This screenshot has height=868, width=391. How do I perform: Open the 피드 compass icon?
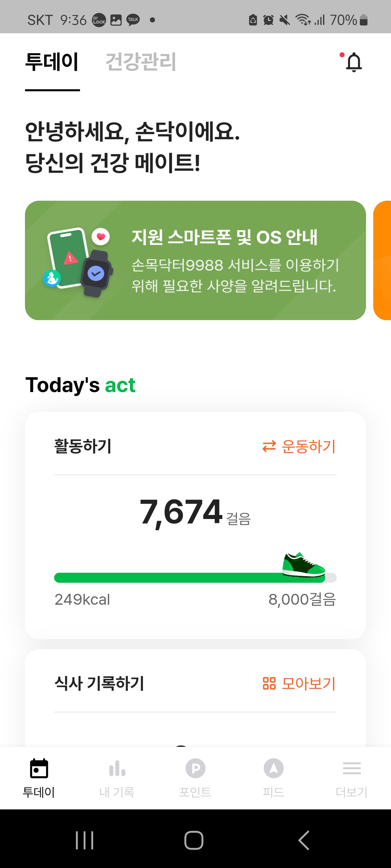coord(274,768)
